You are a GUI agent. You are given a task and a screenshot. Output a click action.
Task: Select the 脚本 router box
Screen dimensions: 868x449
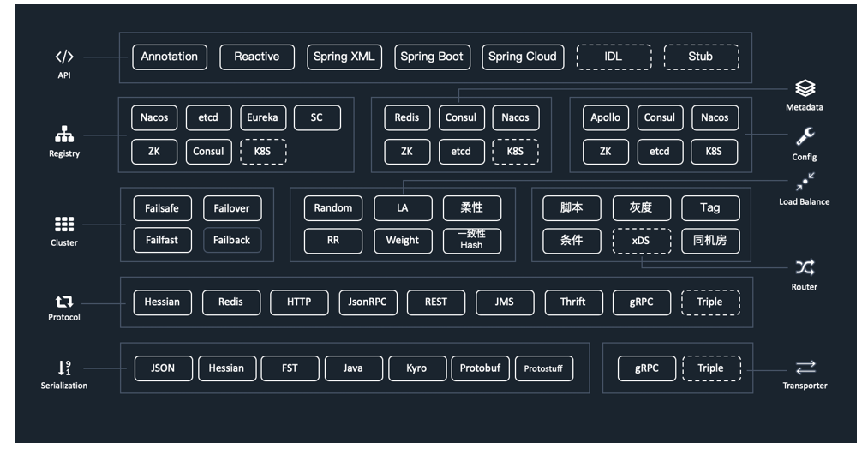point(572,208)
